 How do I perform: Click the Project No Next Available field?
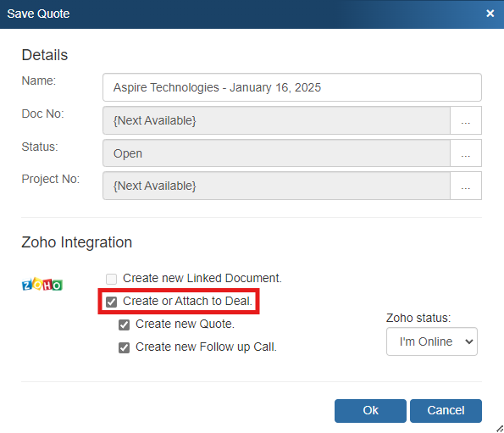pos(276,186)
